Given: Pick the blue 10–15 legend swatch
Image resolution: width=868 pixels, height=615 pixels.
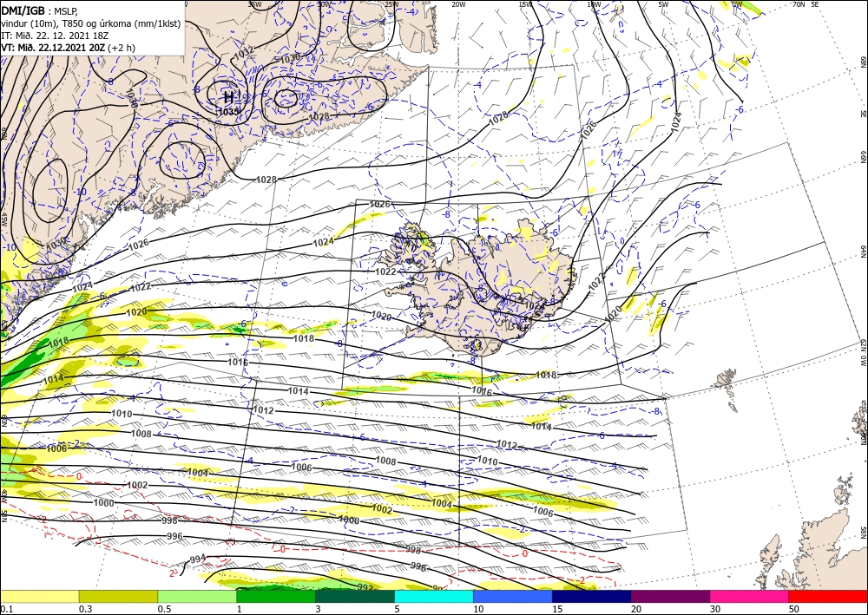Looking at the screenshot, I should click(513, 596).
